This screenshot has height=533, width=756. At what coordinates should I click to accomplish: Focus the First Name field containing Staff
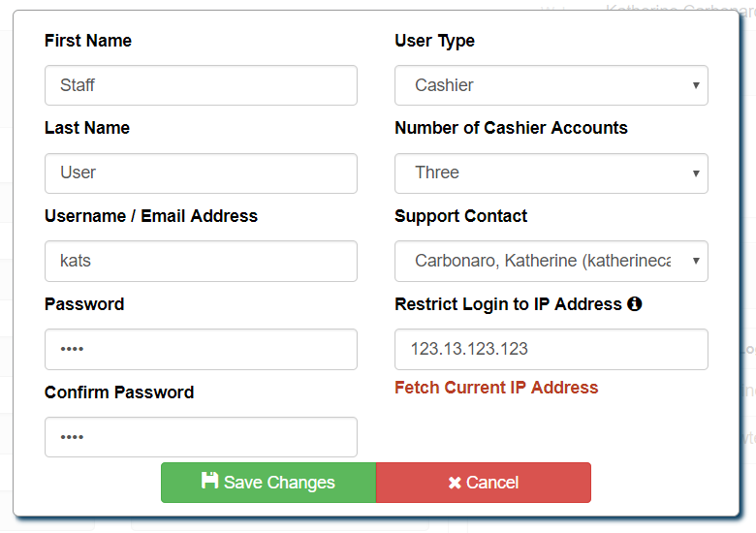[201, 85]
